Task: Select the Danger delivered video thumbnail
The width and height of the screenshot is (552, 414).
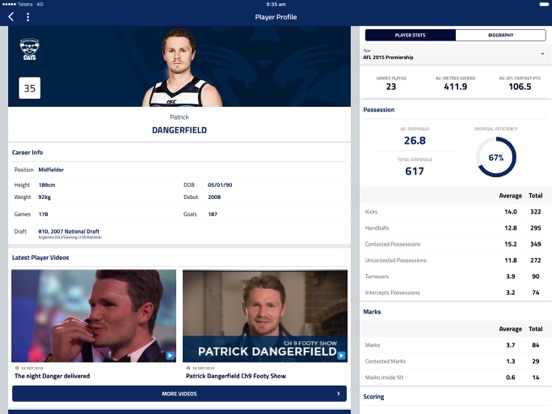Action: (x=94, y=316)
